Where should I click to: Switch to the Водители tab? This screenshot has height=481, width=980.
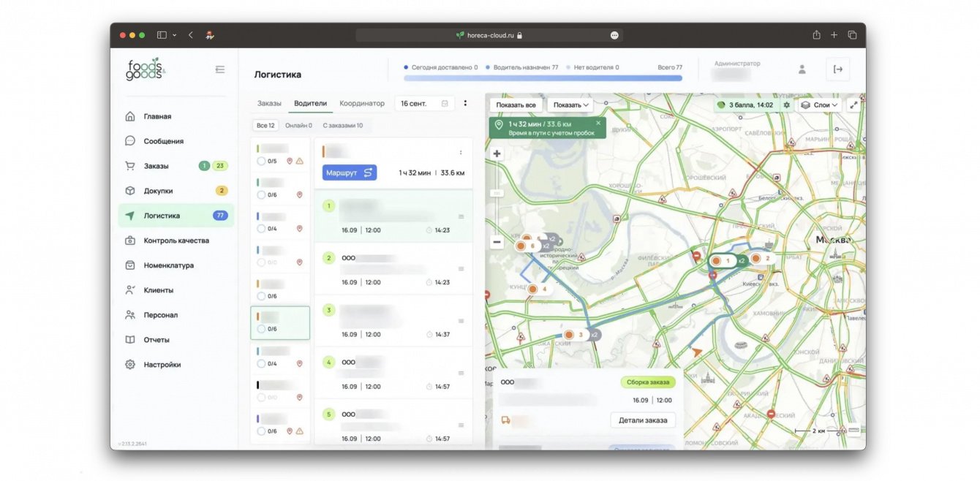click(x=310, y=104)
